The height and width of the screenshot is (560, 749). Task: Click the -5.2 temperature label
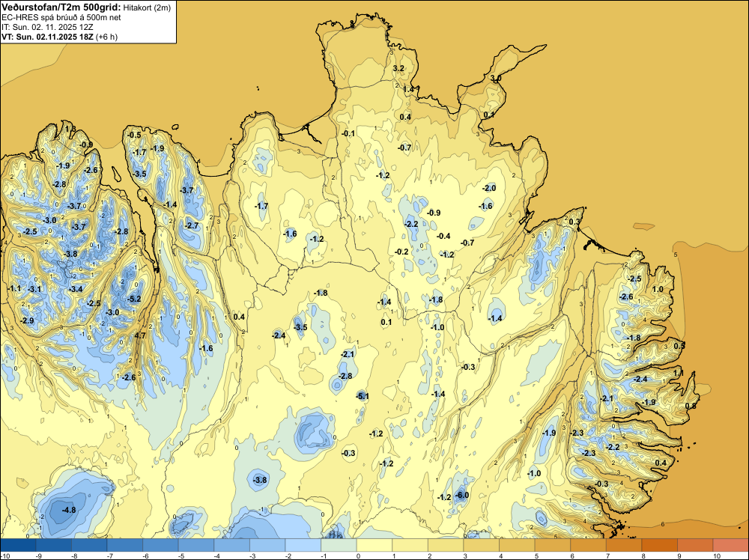[x=135, y=299]
